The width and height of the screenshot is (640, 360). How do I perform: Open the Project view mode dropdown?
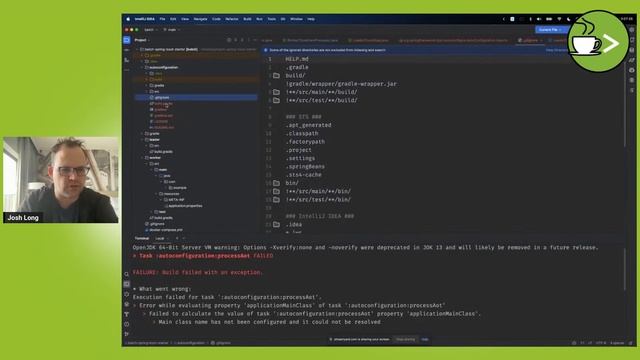142,40
